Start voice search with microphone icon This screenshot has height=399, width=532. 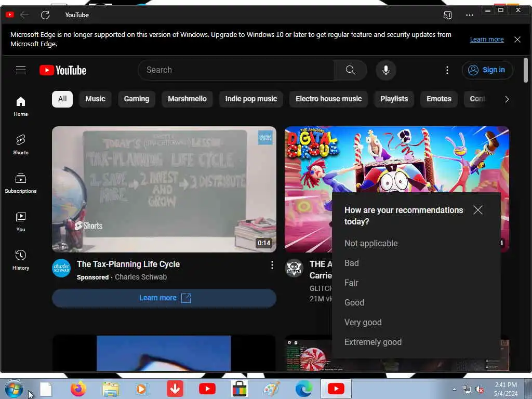point(386,70)
